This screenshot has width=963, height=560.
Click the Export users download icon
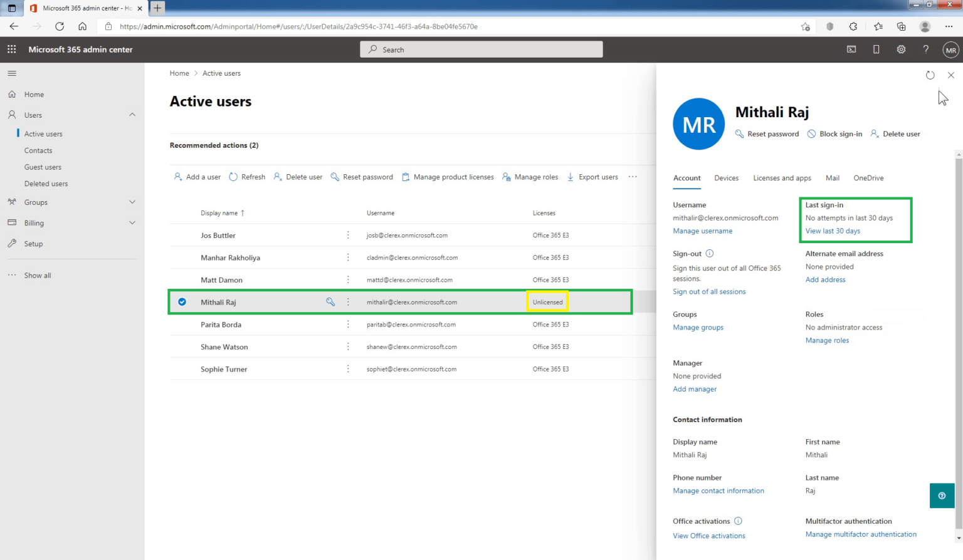(x=571, y=177)
